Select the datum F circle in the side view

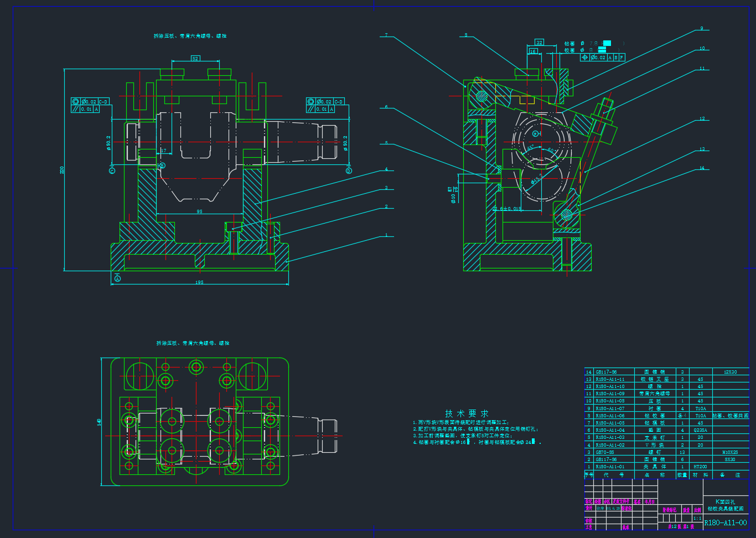pos(535,134)
